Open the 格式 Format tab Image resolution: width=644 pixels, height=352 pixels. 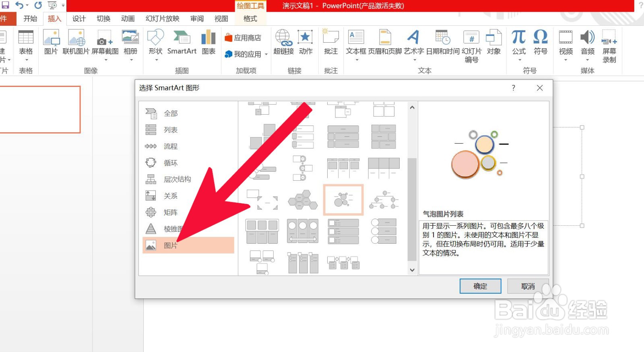pos(250,19)
